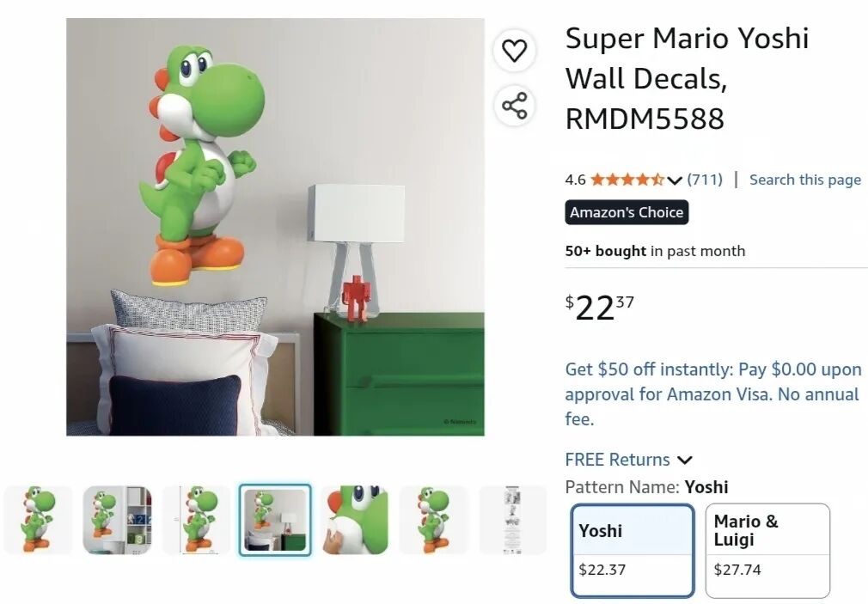The height and width of the screenshot is (604, 868).
Task: Select the Mario & Luigi pattern option
Action: pyautogui.click(x=767, y=550)
